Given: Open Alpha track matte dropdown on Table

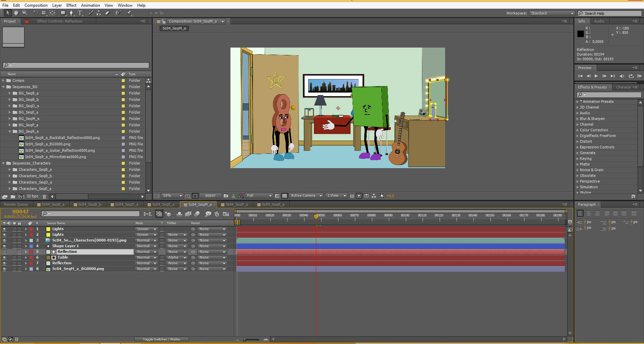Looking at the screenshot, I should point(177,258).
